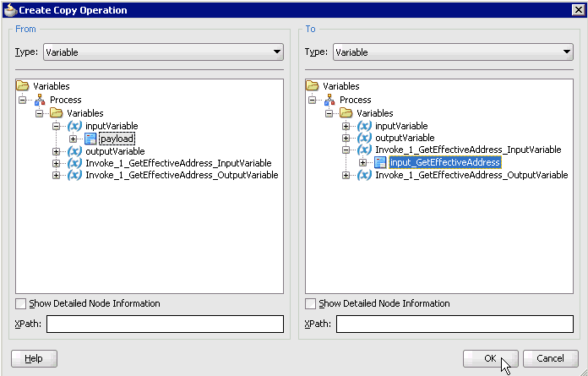Collapse Invoke_1_GetEffectiveAddress_InputVariable in To tree
This screenshot has width=588, height=376.
[x=346, y=150]
